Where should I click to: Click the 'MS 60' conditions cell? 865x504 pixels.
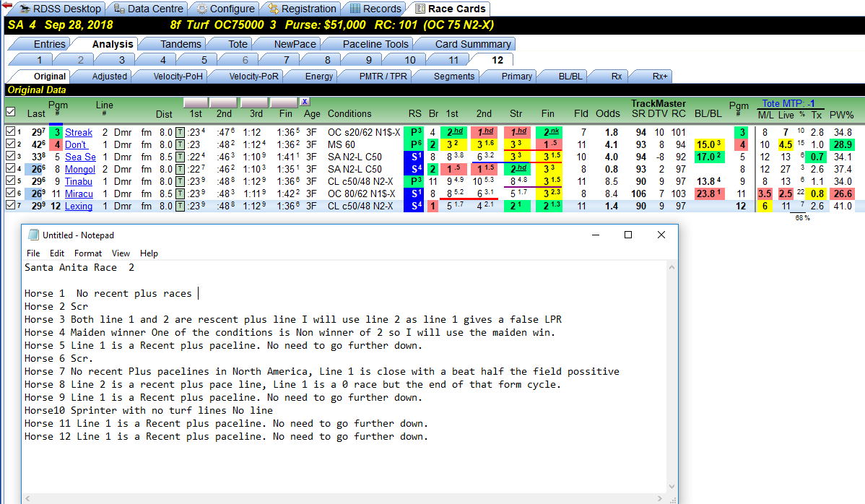point(342,144)
